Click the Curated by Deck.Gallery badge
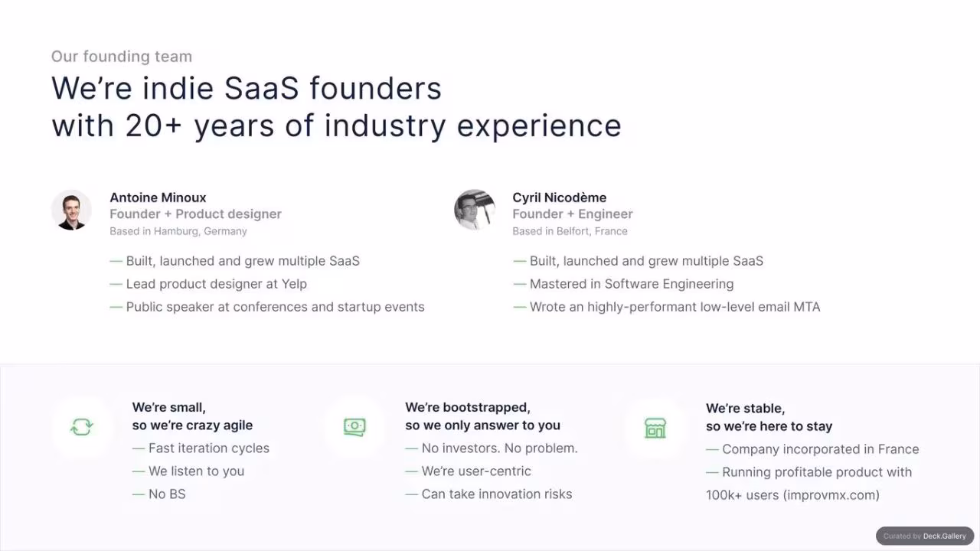This screenshot has height=551, width=980. tap(925, 536)
